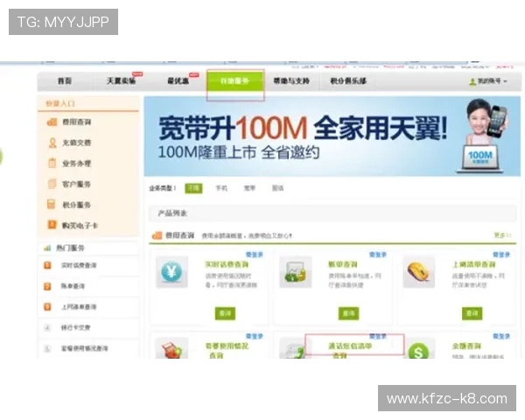Open the 通话短信清单查询 card title
This screenshot has width=525, height=420.
pos(350,350)
